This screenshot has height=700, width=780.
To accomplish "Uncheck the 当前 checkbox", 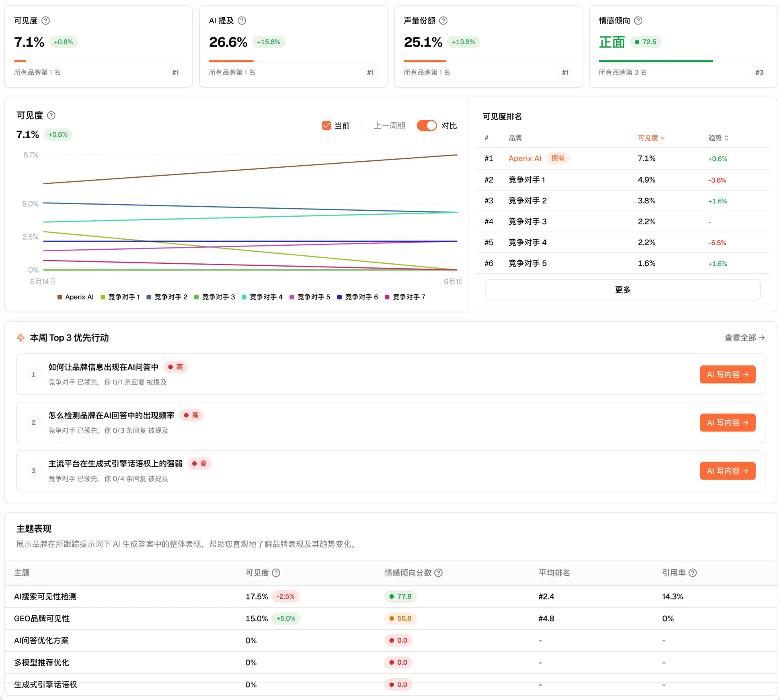I will pos(326,125).
